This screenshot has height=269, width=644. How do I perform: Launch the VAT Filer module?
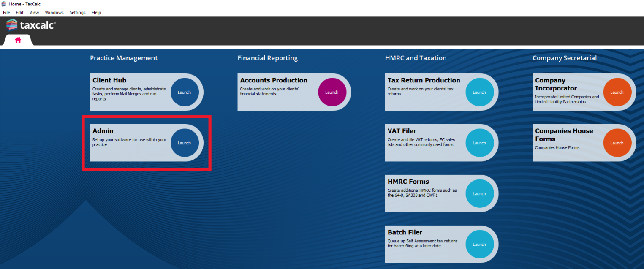(x=479, y=143)
